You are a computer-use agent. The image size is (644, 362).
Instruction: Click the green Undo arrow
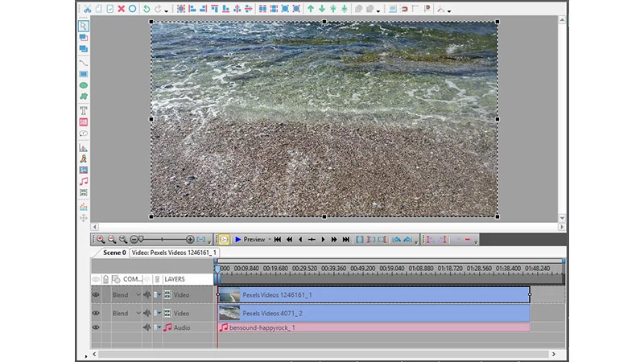[x=147, y=9]
